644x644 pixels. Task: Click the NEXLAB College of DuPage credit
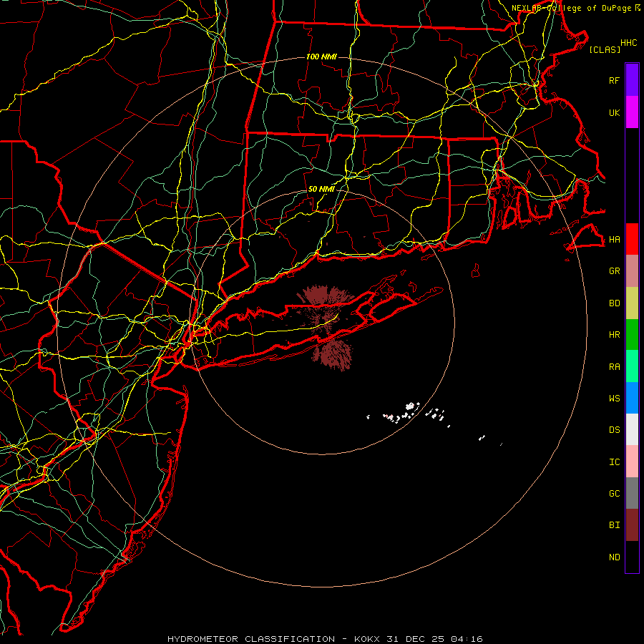575,8
